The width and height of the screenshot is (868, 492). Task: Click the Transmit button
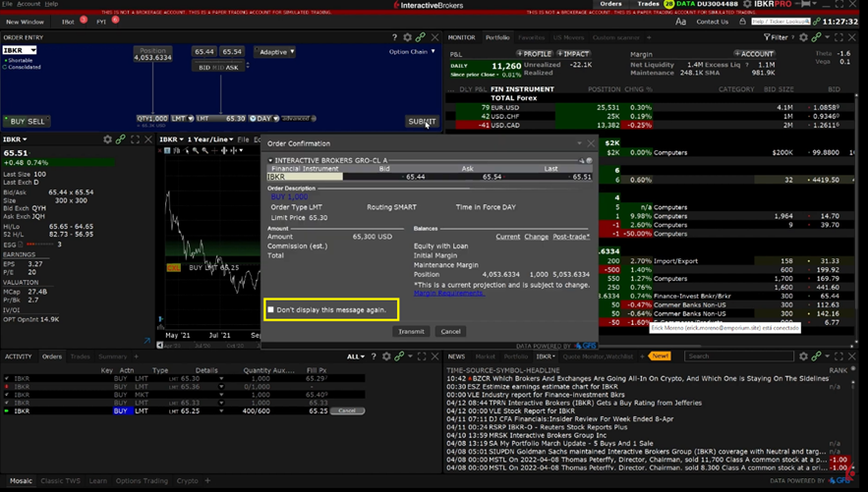click(x=411, y=332)
